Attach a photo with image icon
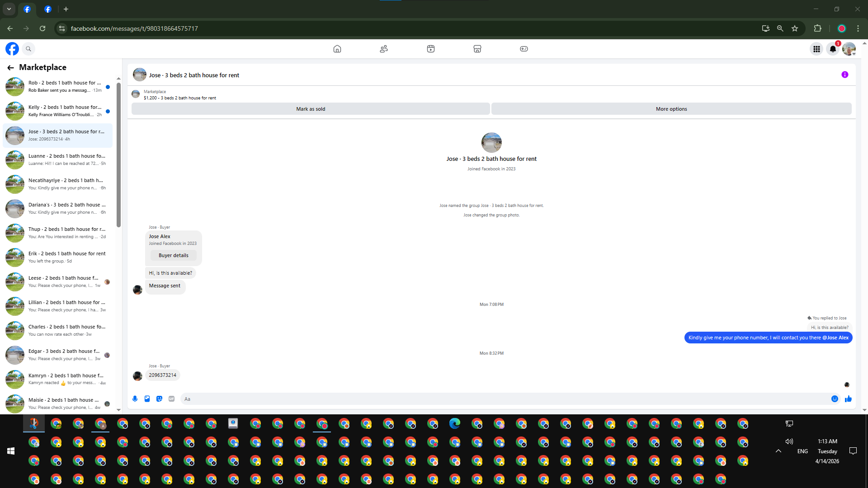This screenshot has width=868, height=488. tap(147, 399)
